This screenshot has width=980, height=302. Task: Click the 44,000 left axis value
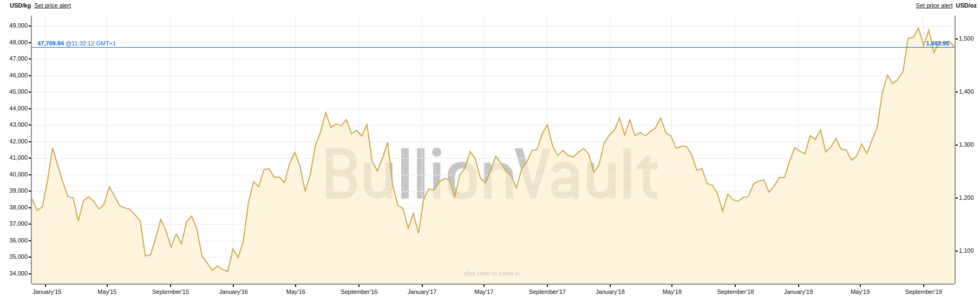18,108
